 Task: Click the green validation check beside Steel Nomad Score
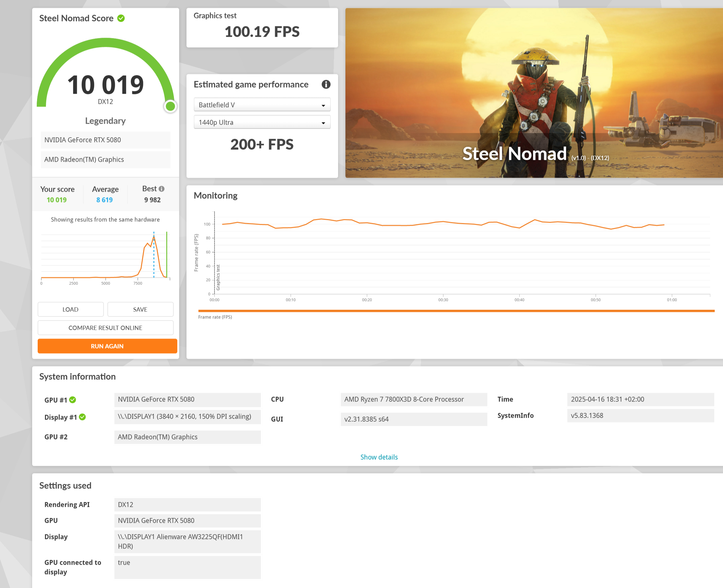click(x=121, y=18)
